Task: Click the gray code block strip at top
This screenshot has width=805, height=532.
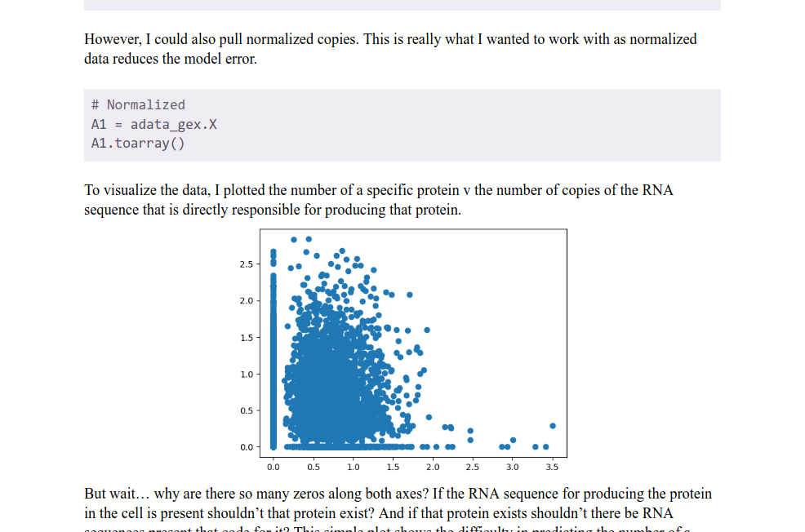Action: pyautogui.click(x=402, y=5)
